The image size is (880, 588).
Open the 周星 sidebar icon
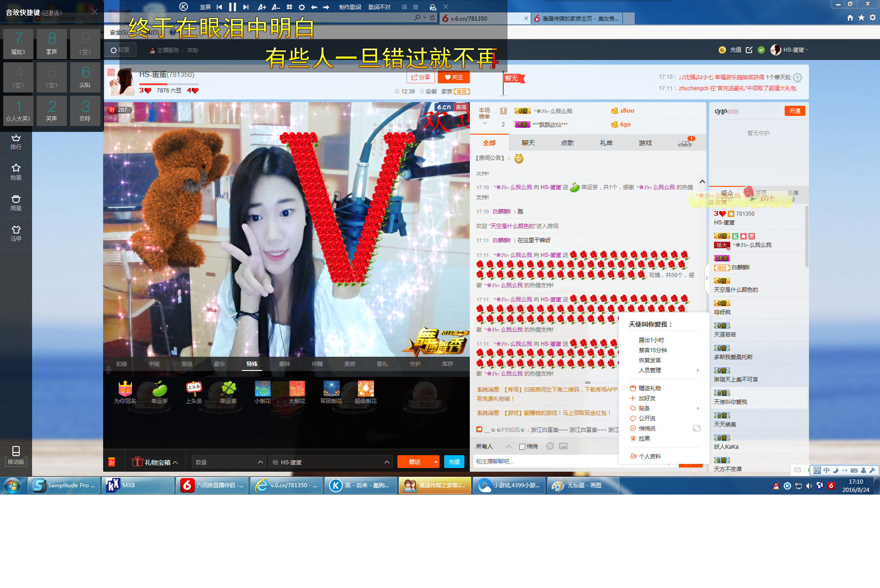tap(16, 203)
